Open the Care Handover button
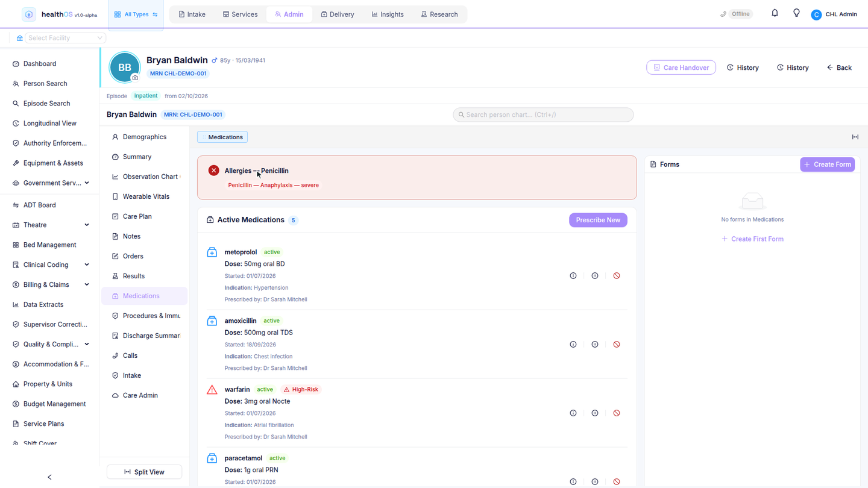The image size is (868, 488). [681, 67]
